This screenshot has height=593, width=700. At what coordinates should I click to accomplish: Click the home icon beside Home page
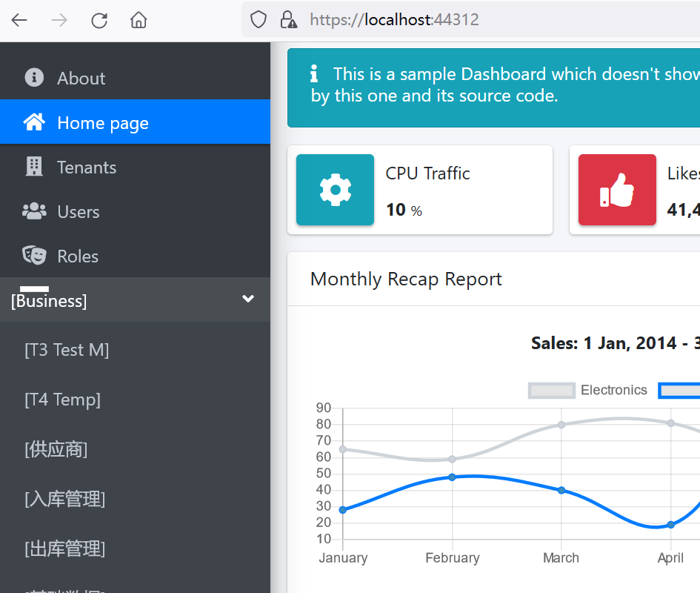coord(33,122)
